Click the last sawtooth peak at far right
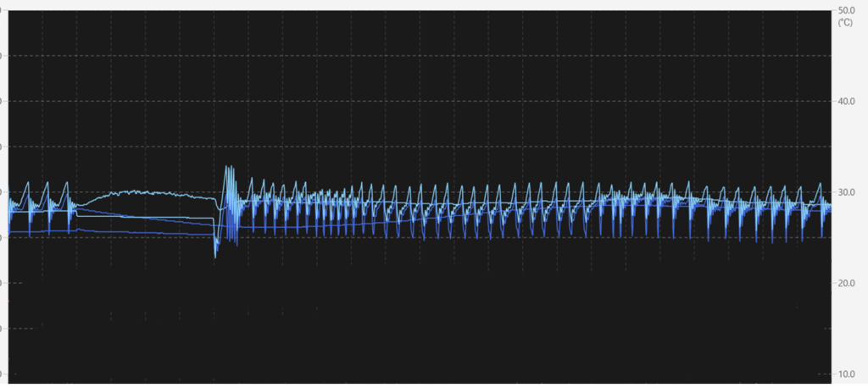This screenshot has height=388, width=868. (x=819, y=185)
